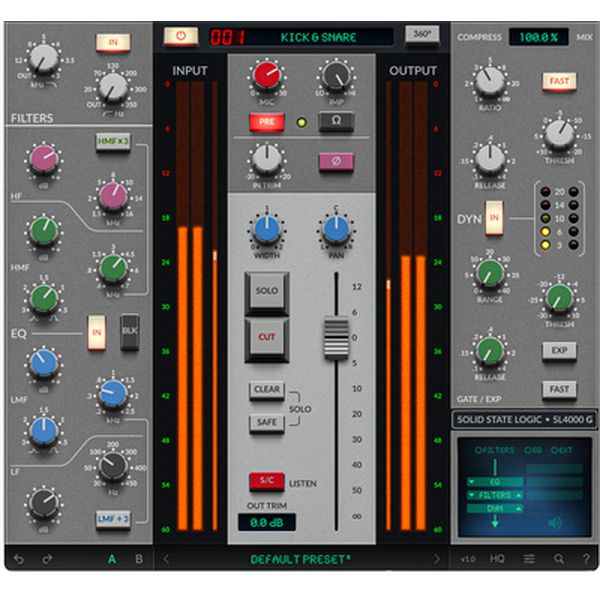Toggle the PRE mic preamp button
This screenshot has width=600, height=600.
point(267,122)
